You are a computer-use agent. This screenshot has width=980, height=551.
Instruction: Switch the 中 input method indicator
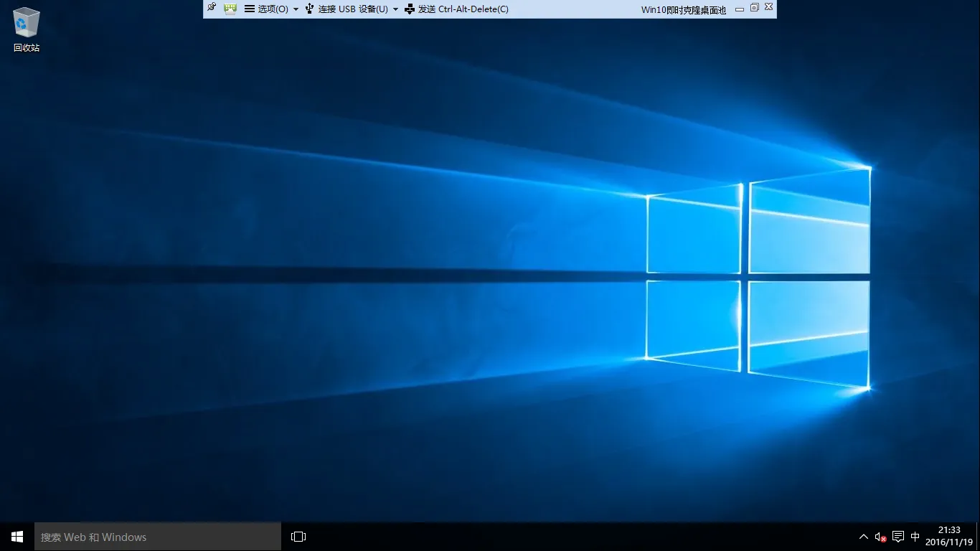(915, 537)
